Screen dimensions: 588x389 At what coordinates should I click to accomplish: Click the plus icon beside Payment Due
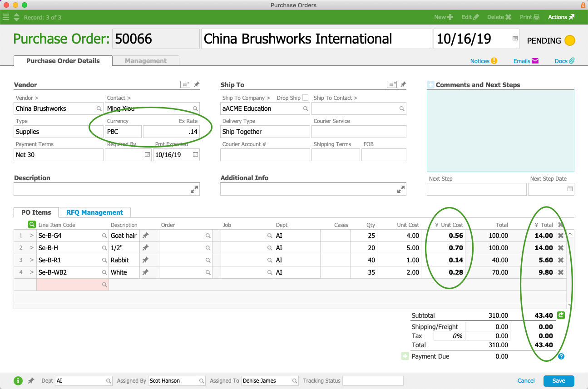pos(405,356)
